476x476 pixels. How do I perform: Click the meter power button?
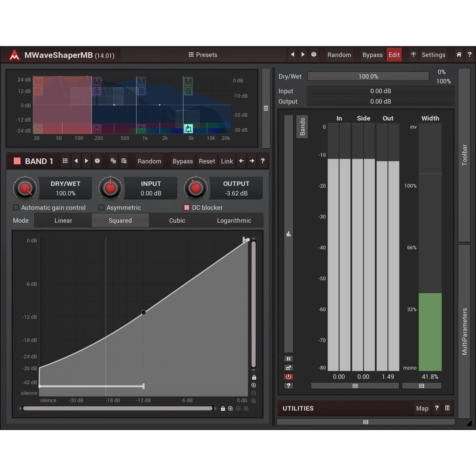tap(288, 377)
